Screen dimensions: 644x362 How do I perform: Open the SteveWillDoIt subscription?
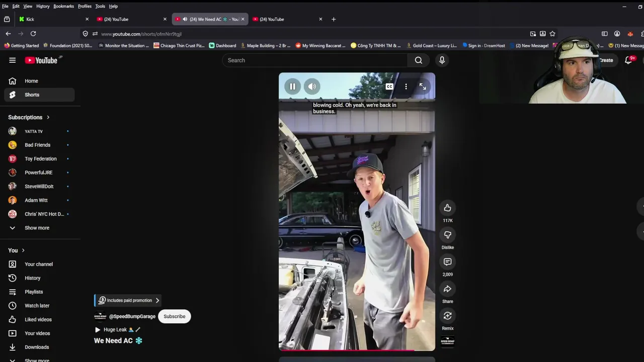click(40, 187)
